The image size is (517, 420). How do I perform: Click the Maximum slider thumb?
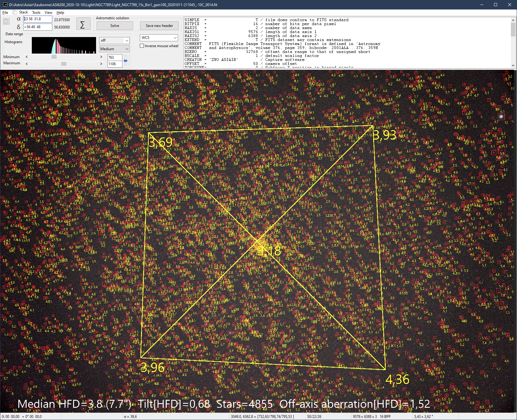click(x=64, y=64)
